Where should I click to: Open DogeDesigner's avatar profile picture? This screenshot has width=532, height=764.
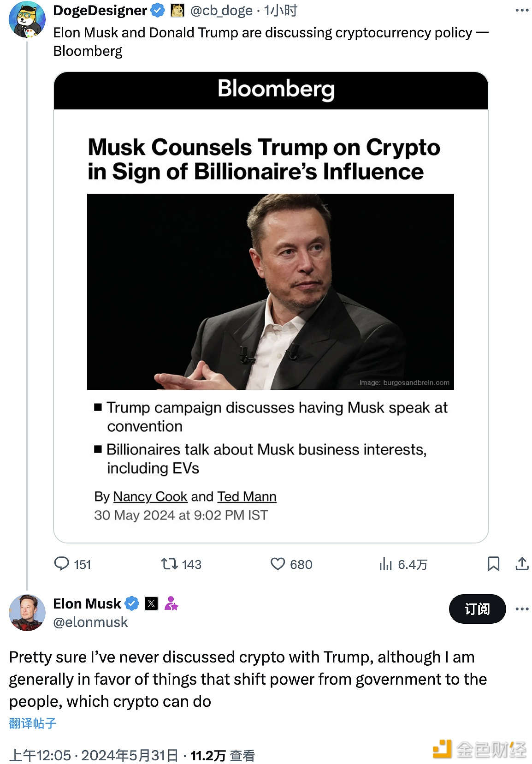coord(27,19)
